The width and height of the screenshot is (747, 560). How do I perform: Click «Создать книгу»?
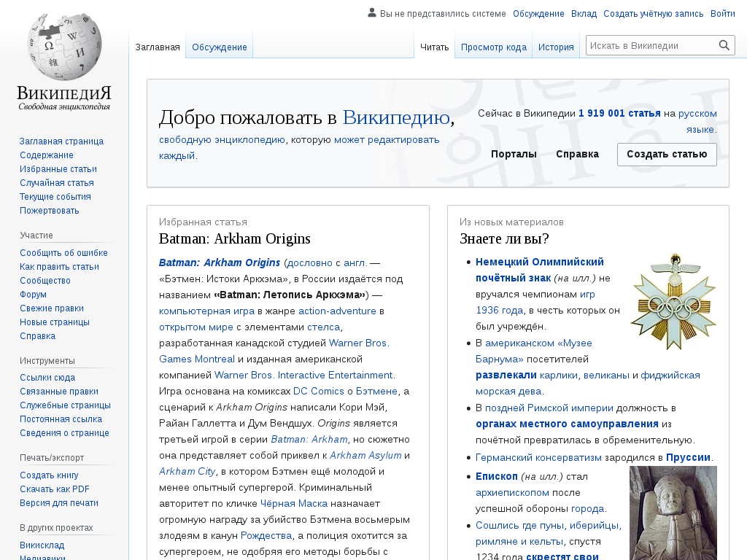[49, 475]
